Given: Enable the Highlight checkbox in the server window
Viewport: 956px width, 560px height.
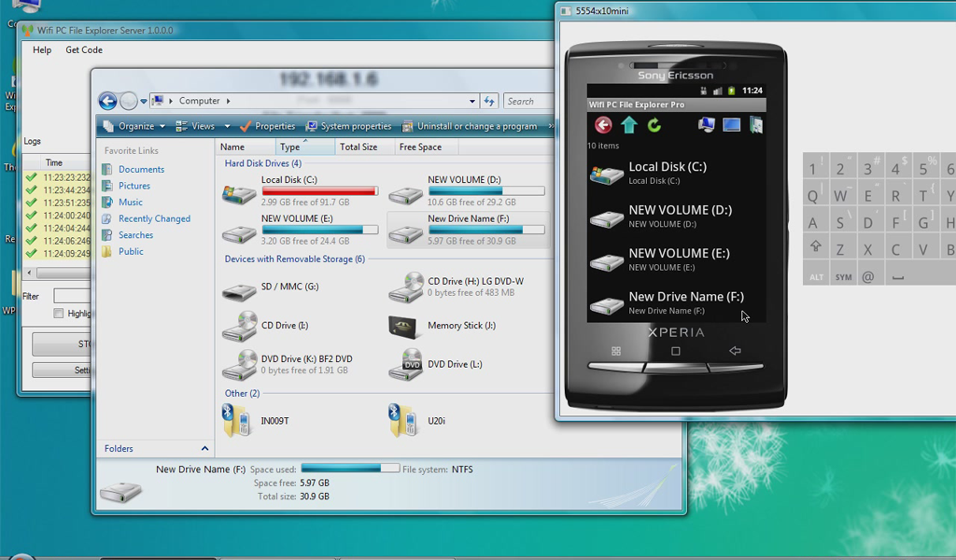Looking at the screenshot, I should click(57, 313).
